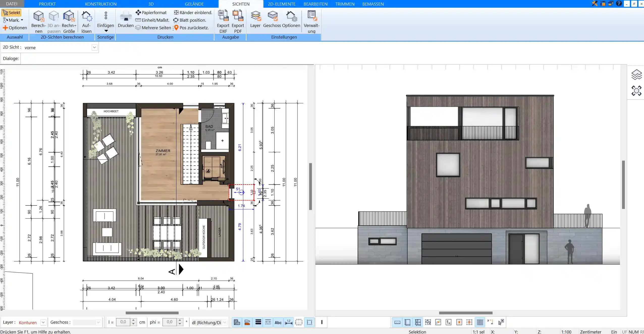
Task: Click the orange snap-to-grid center icon
Action: (469, 322)
